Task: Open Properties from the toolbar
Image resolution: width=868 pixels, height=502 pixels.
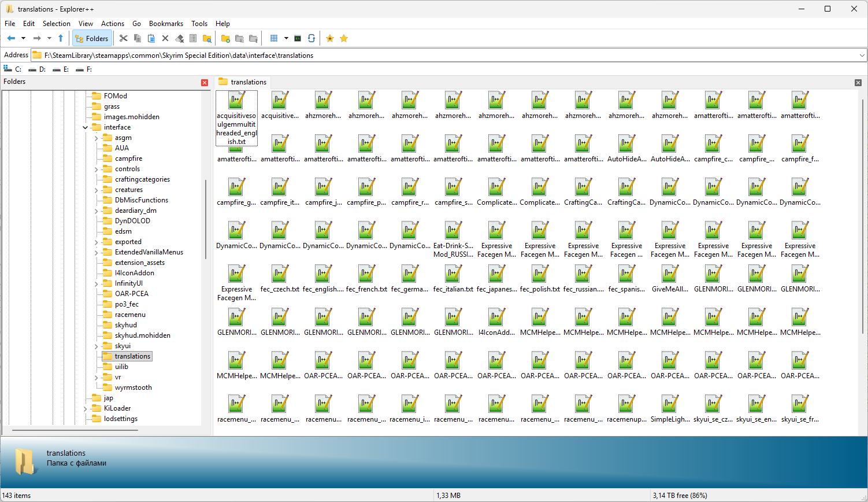Action: pos(193,38)
